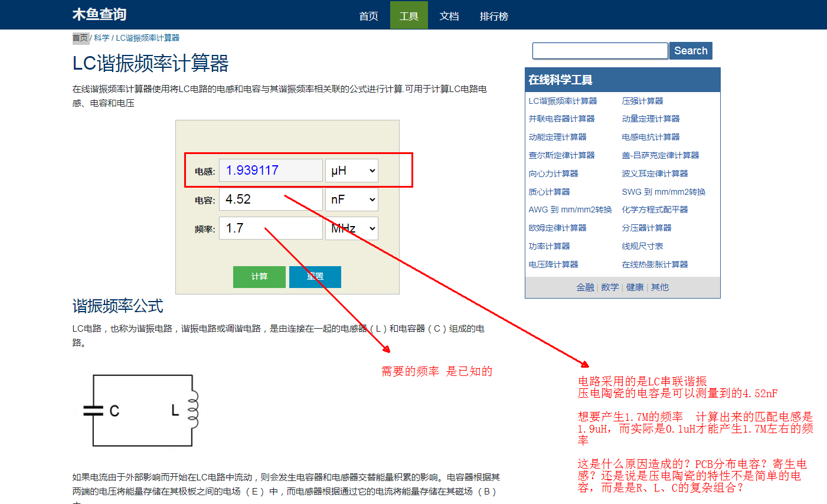Open the 功率计算器 link

coord(549,246)
